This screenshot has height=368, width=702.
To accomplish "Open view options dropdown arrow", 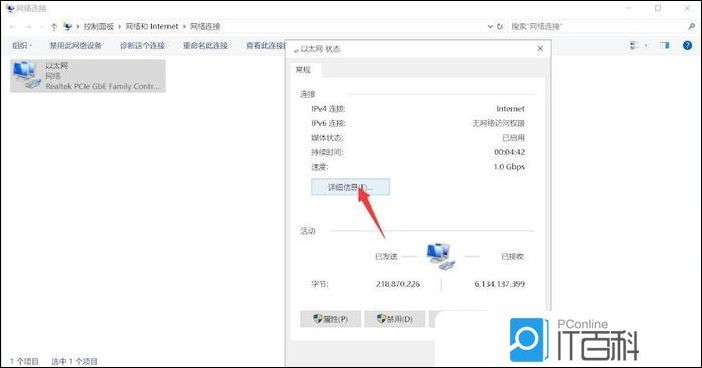I will [646, 45].
